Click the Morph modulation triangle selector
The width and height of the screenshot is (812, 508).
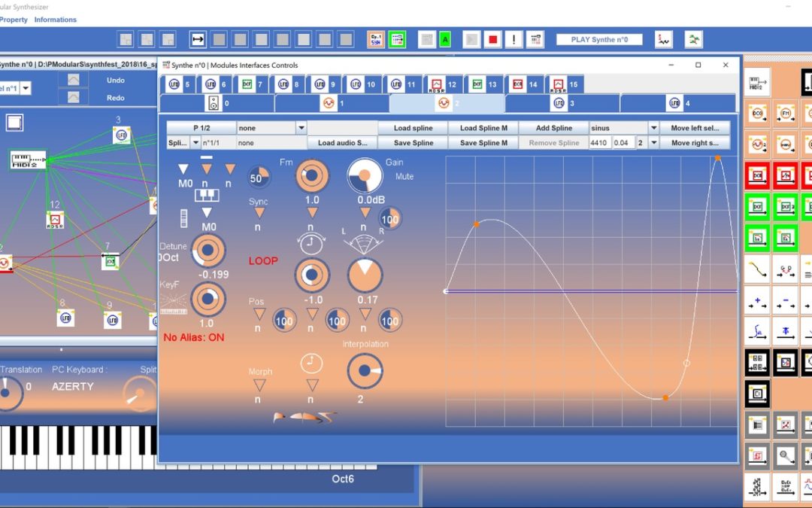pos(259,385)
